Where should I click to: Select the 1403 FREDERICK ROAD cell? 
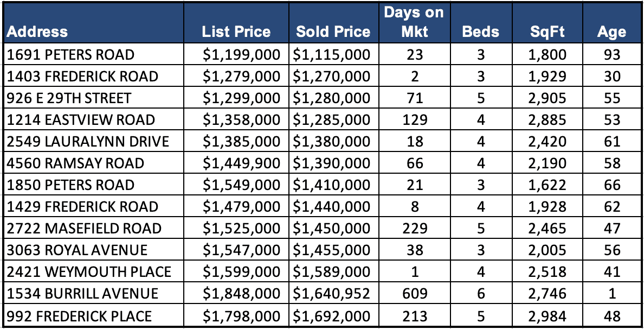(x=82, y=77)
